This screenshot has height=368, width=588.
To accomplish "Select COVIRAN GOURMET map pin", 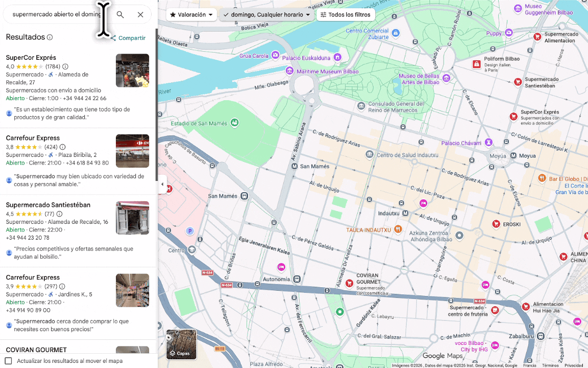I will point(349,284).
